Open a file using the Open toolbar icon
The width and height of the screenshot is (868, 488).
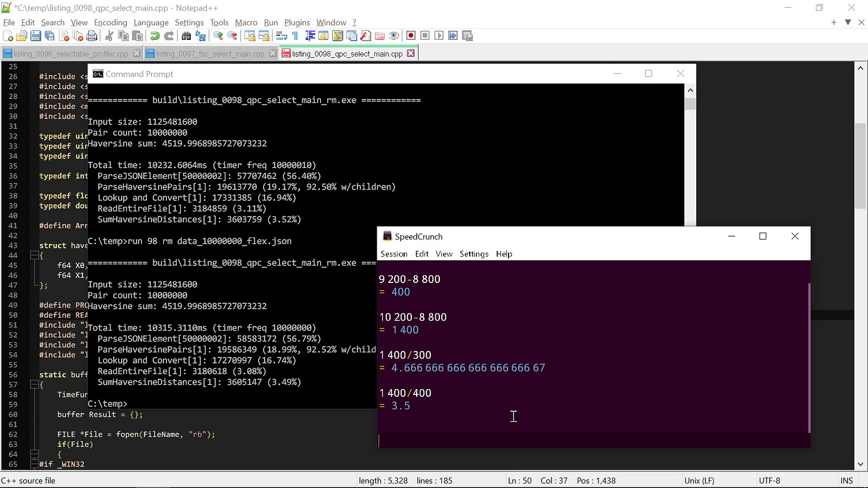20,36
